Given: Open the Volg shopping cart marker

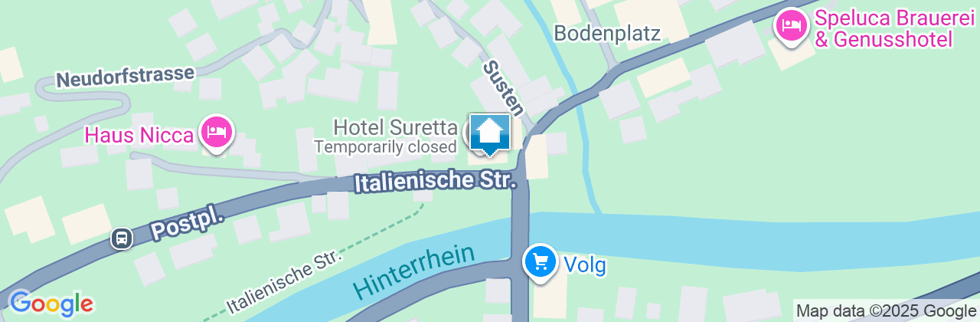Looking at the screenshot, I should point(541,264).
